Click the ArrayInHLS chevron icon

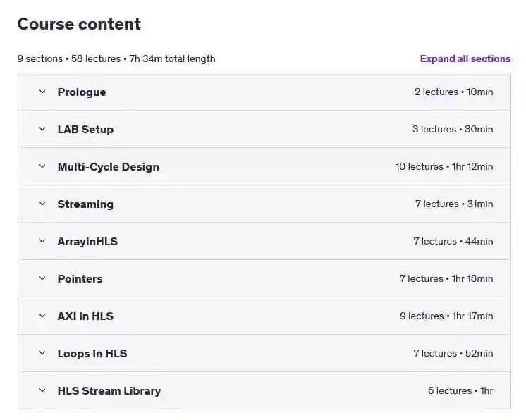coord(42,241)
